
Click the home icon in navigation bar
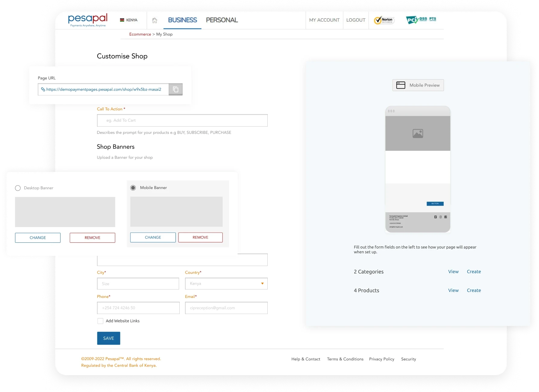pos(155,20)
